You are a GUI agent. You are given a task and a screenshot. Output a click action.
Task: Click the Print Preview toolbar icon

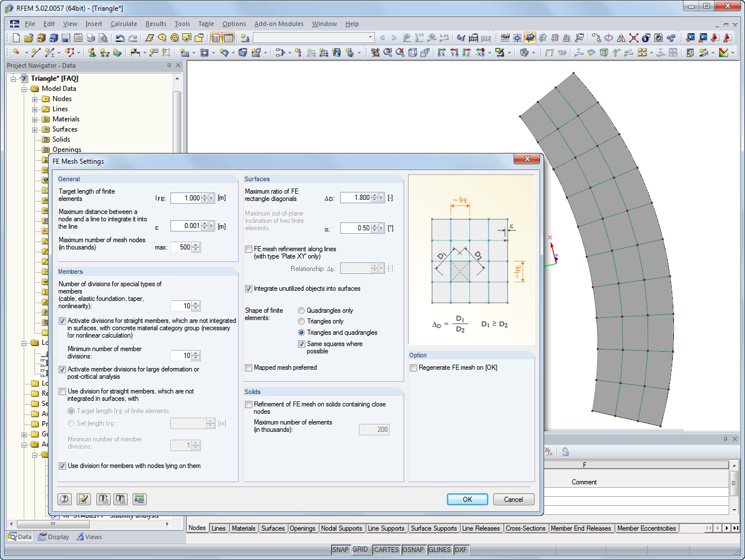click(103, 38)
